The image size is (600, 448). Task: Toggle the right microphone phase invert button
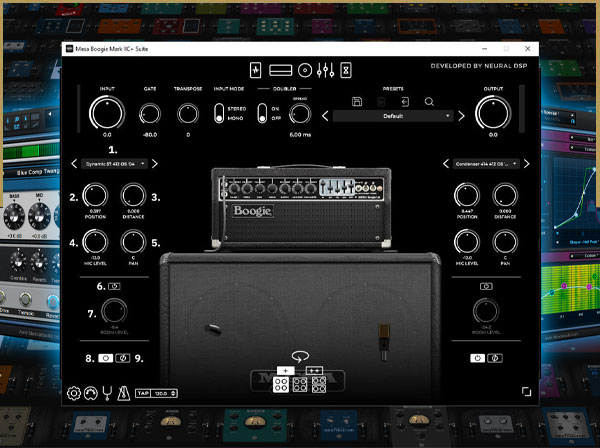pos(495,358)
